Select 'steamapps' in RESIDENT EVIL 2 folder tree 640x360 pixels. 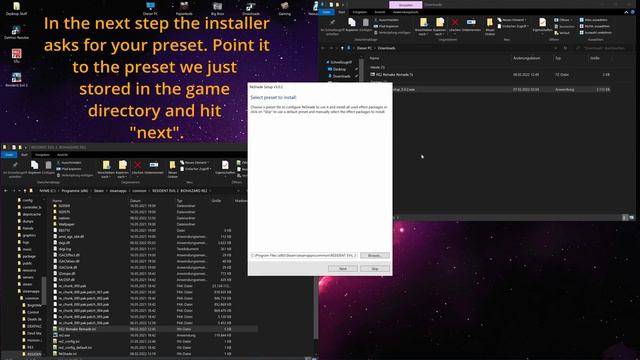click(30, 291)
